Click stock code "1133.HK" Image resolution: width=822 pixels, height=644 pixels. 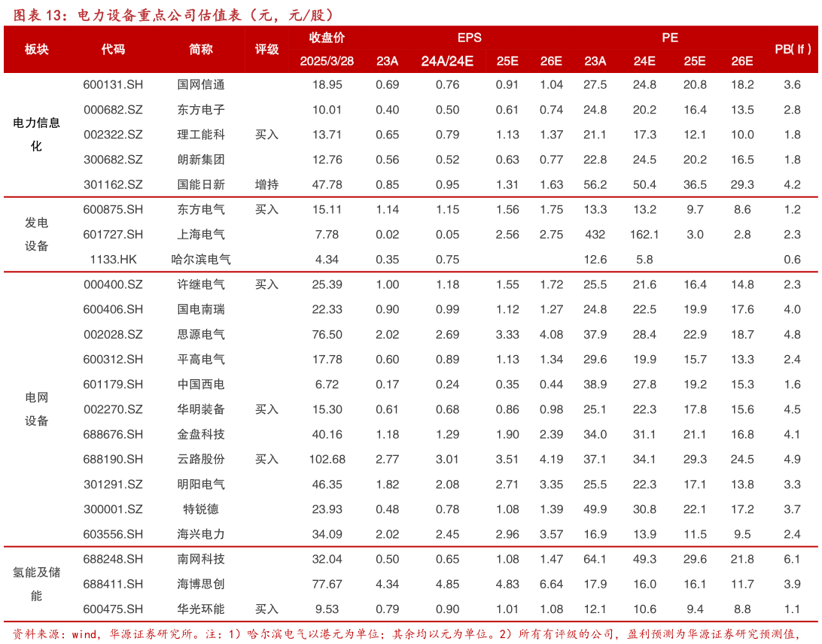(113, 260)
